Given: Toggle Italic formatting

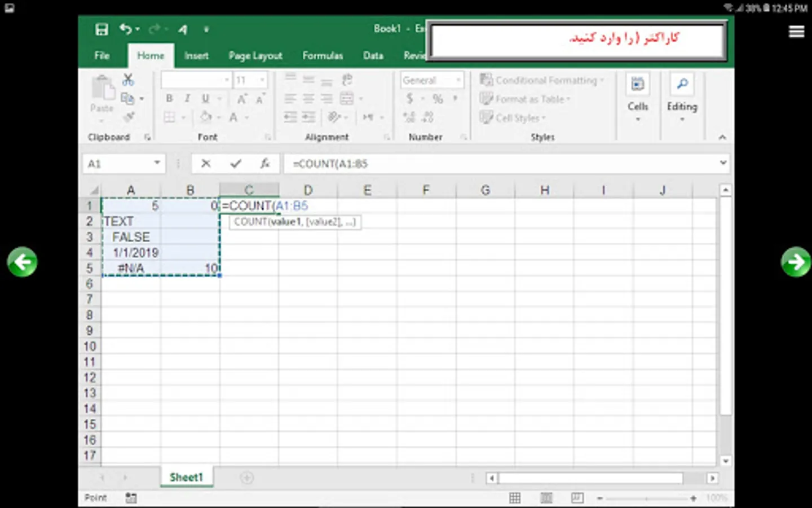Looking at the screenshot, I should pos(187,99).
